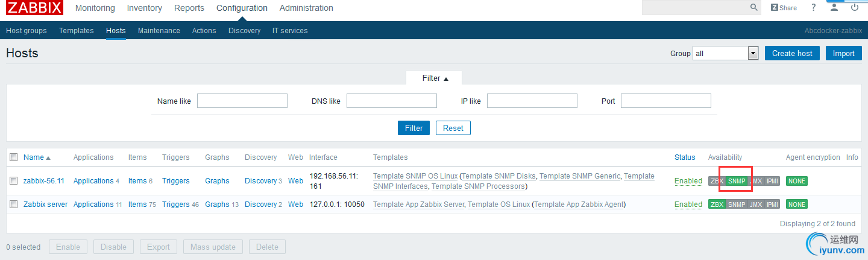Click the logout power icon

pyautogui.click(x=855, y=8)
